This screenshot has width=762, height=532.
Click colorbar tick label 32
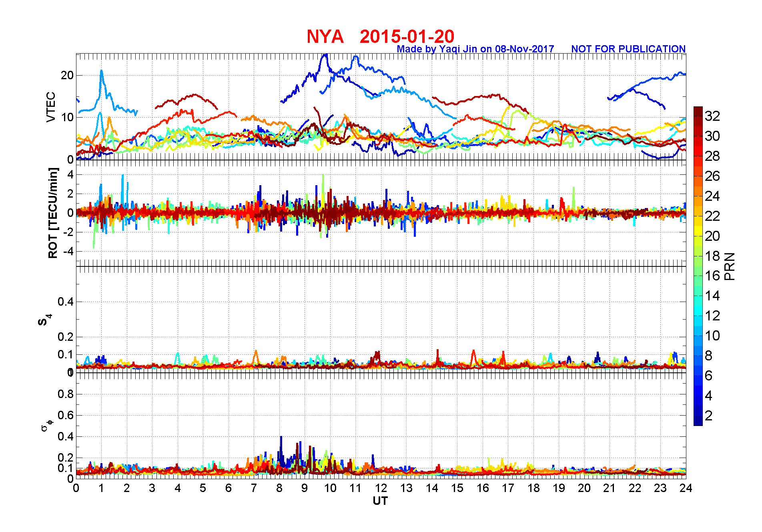712,116
